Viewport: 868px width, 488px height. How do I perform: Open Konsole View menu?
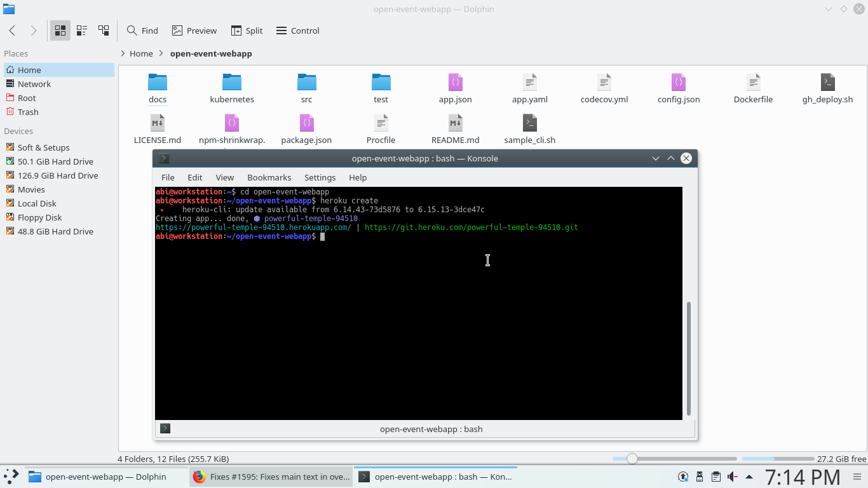[225, 177]
